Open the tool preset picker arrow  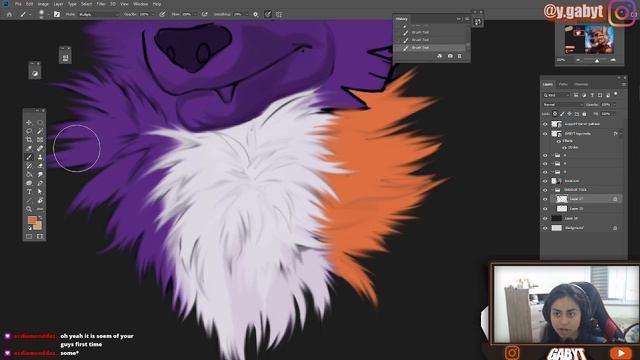click(x=30, y=15)
